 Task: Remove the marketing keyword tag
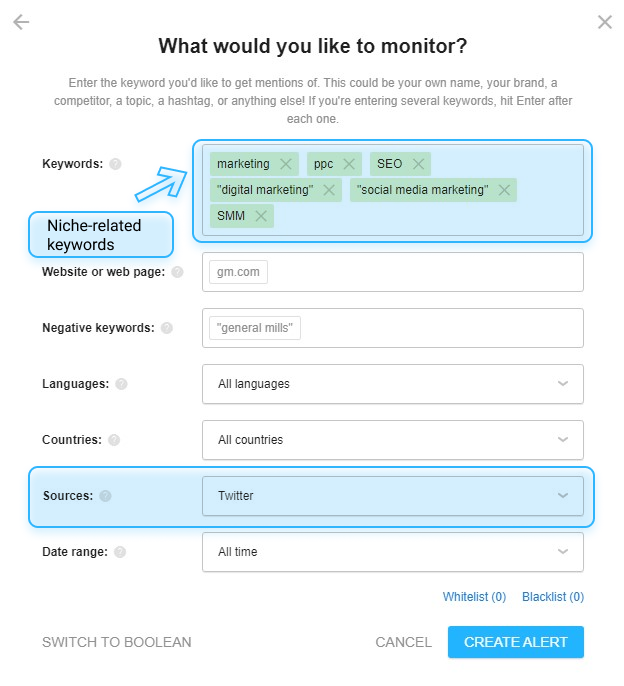pyautogui.click(x=286, y=164)
